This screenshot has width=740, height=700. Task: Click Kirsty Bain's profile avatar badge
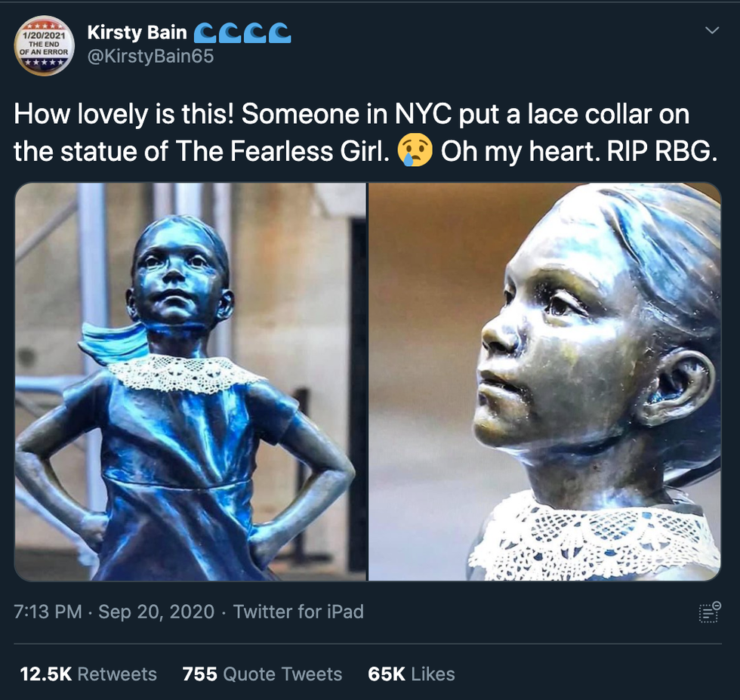click(44, 46)
